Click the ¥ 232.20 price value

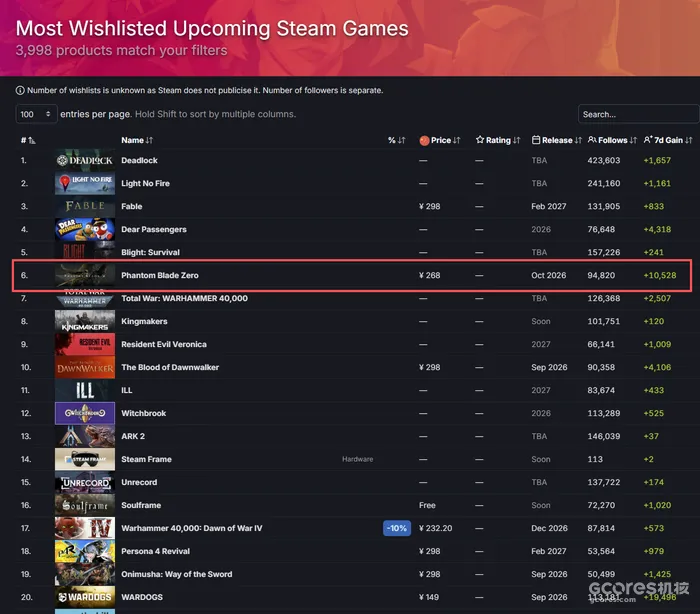[x=435, y=528]
